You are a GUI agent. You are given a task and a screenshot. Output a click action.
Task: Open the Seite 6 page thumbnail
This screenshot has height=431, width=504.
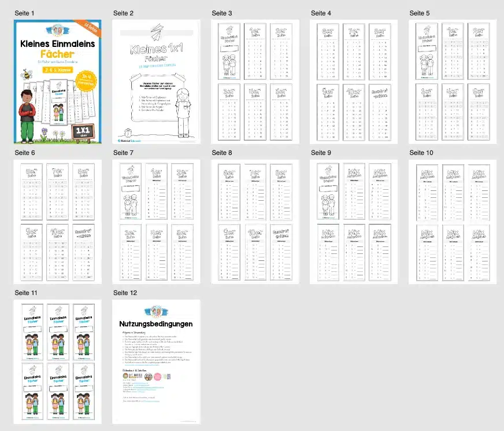[x=58, y=222]
